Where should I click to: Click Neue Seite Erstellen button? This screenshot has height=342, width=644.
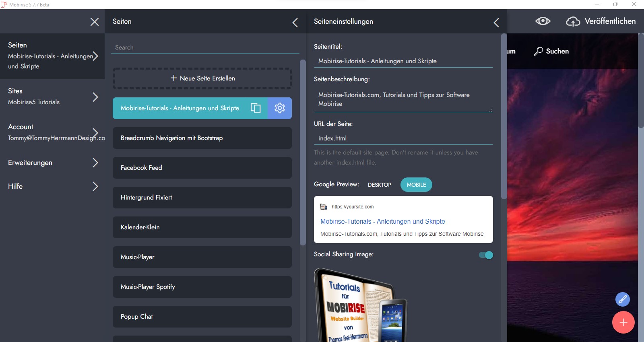(202, 78)
